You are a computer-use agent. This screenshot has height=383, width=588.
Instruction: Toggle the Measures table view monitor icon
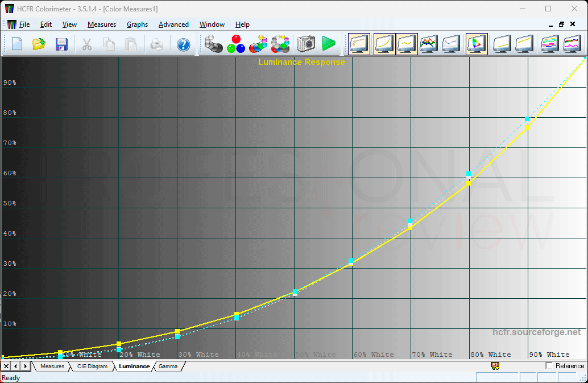pos(359,44)
